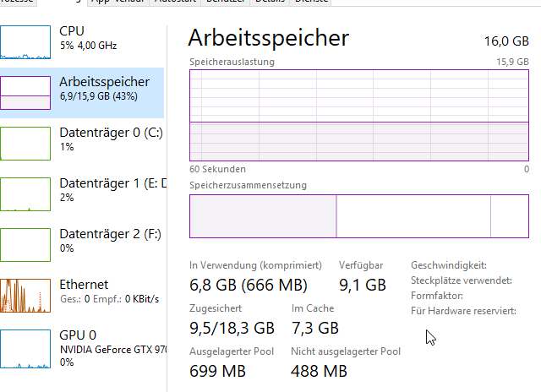Viewport: 541px width, 392px height.
Task: Click the shaded in-use segment of Speicherzusammensetzung
Action: click(x=263, y=216)
